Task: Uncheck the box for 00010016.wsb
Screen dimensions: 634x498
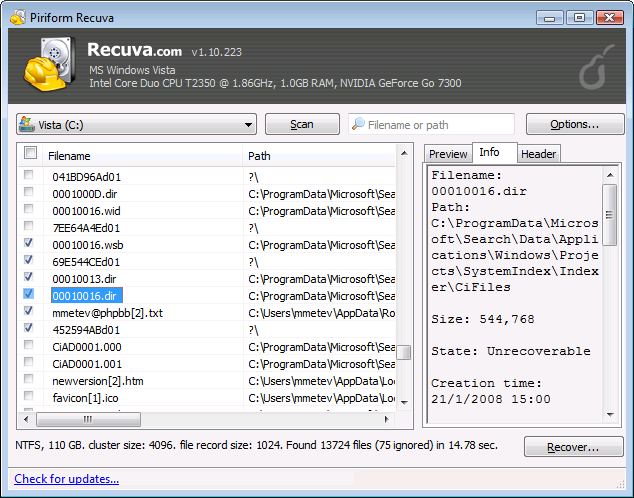Action: tap(28, 243)
